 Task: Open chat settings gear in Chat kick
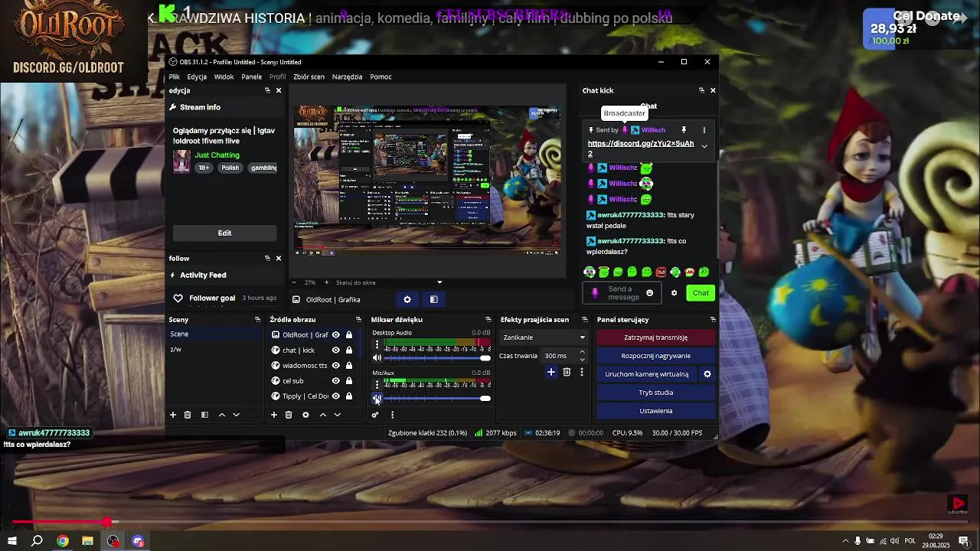pos(674,293)
